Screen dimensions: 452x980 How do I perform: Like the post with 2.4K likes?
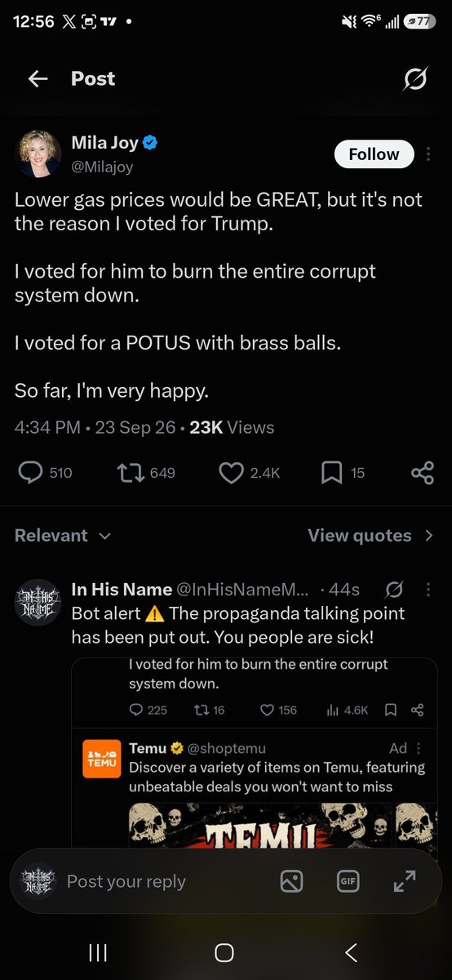pos(250,472)
